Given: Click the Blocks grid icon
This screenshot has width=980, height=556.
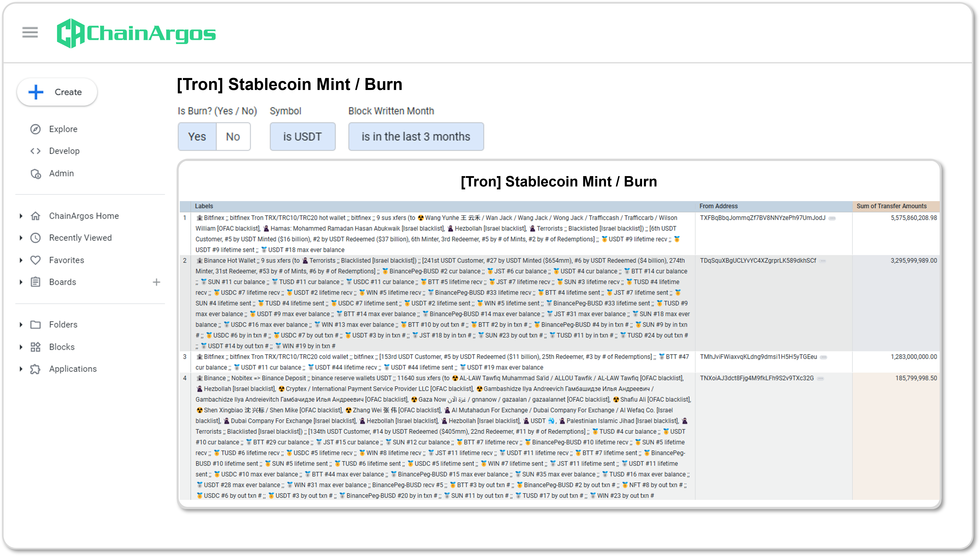Looking at the screenshot, I should [x=35, y=347].
